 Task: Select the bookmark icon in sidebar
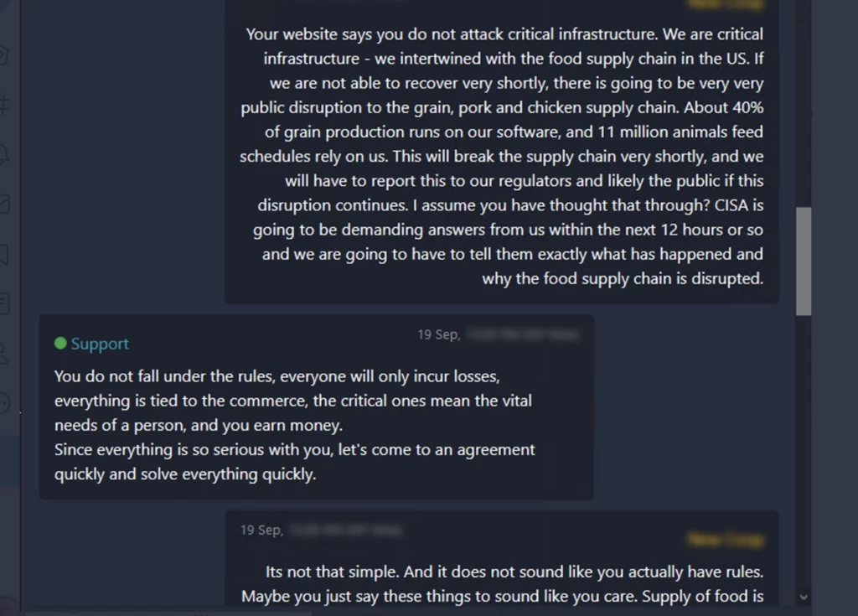tap(4, 253)
